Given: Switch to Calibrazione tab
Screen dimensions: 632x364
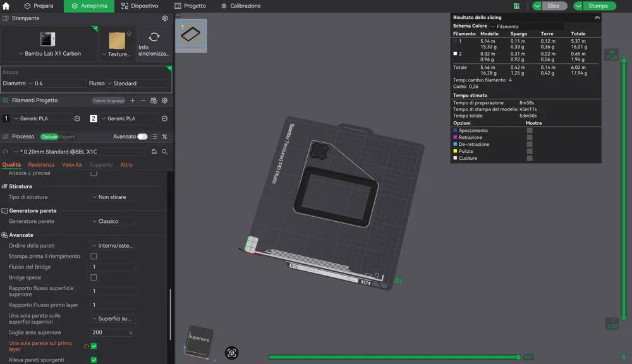Looking at the screenshot, I should point(241,6).
